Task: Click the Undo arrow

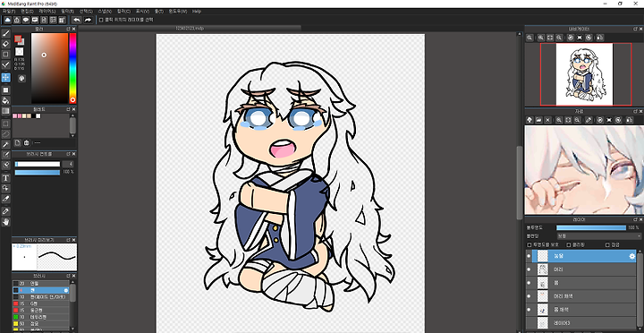Action: click(x=77, y=20)
